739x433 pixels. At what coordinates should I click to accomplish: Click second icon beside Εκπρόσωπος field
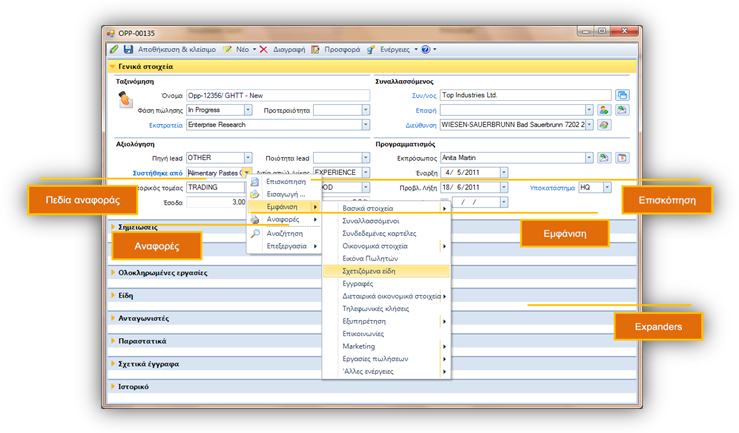(x=622, y=158)
